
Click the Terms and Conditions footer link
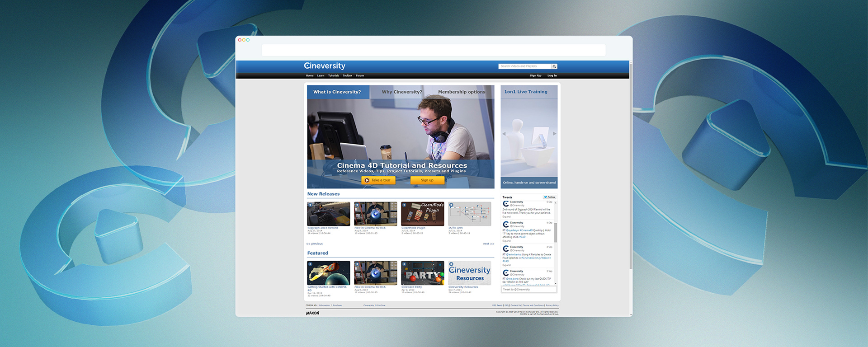pyautogui.click(x=533, y=305)
